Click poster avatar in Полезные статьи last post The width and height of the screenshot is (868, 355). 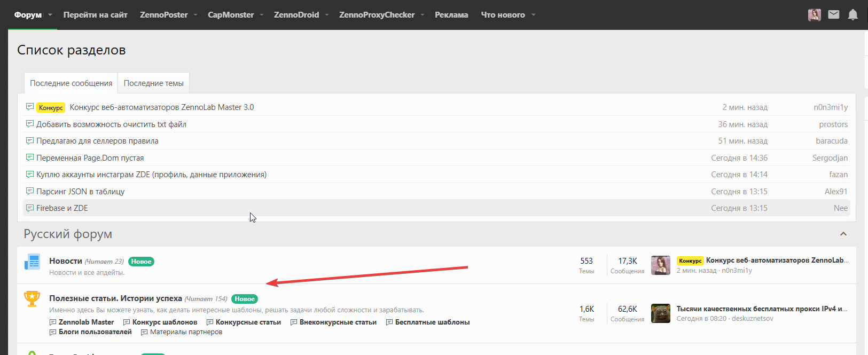[661, 313]
